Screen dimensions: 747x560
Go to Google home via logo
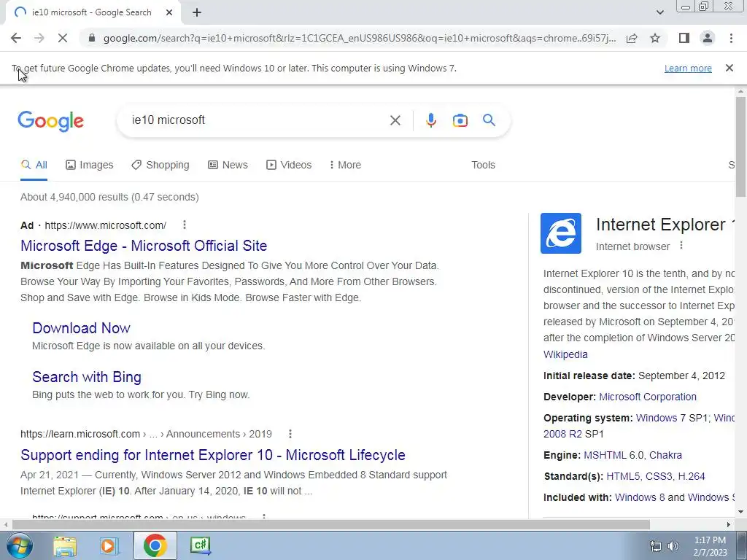[x=51, y=121]
